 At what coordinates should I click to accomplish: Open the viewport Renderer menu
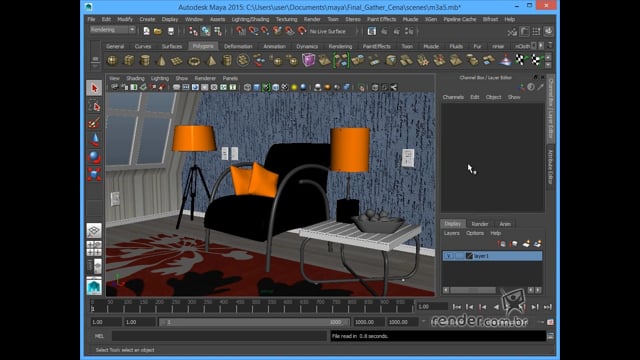(205, 78)
